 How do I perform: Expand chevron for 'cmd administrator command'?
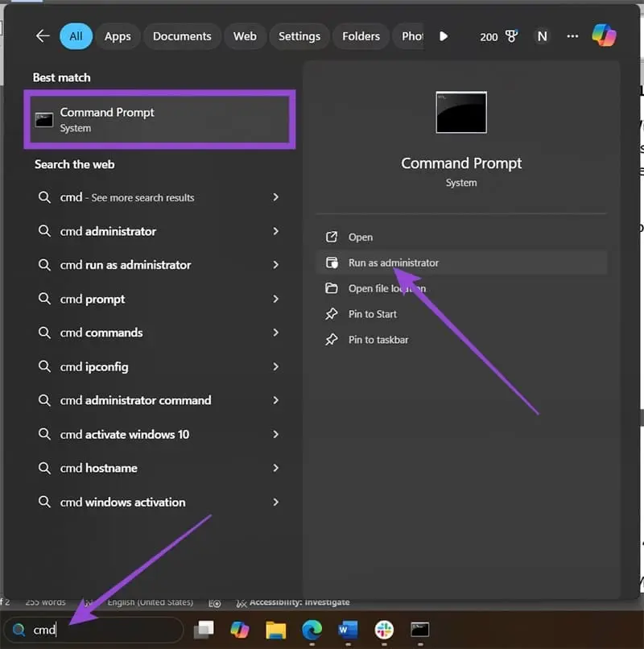pos(275,400)
